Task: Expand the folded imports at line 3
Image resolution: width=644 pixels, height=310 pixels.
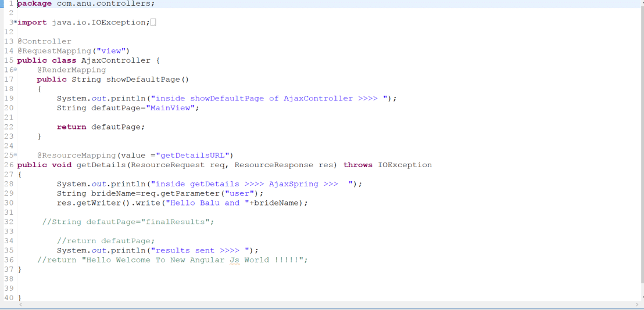Action: (15, 23)
